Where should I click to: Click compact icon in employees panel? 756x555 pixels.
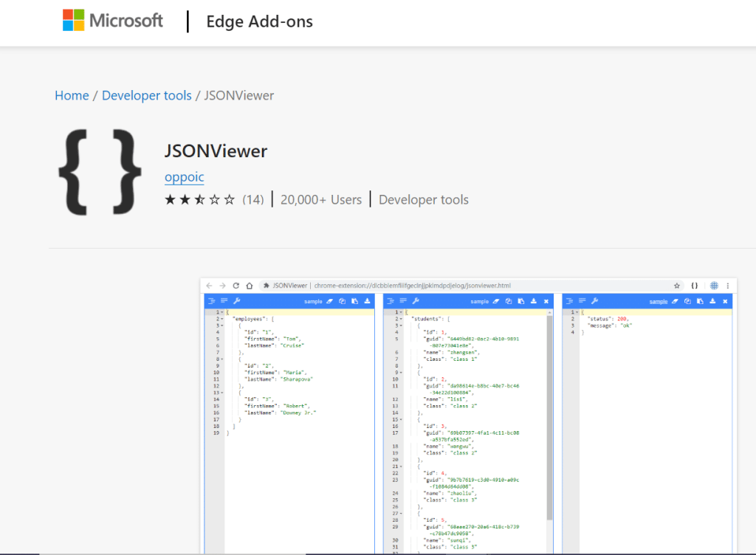(x=224, y=301)
